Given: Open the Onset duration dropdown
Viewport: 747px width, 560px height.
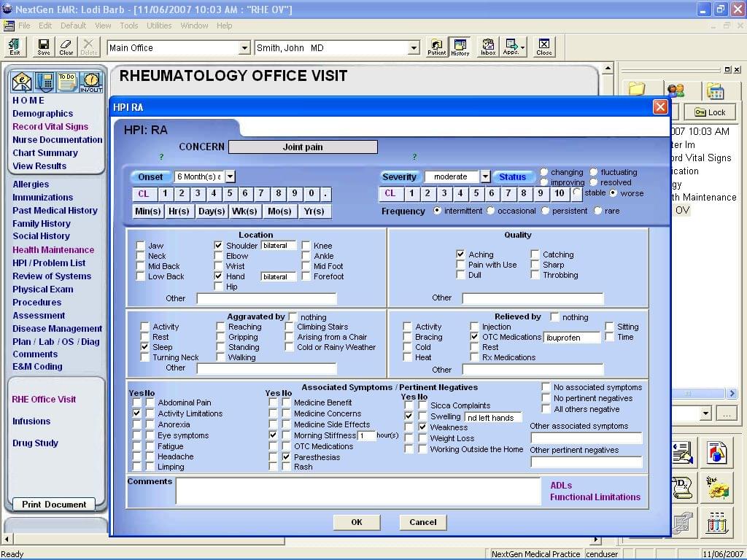Looking at the screenshot, I should (230, 176).
